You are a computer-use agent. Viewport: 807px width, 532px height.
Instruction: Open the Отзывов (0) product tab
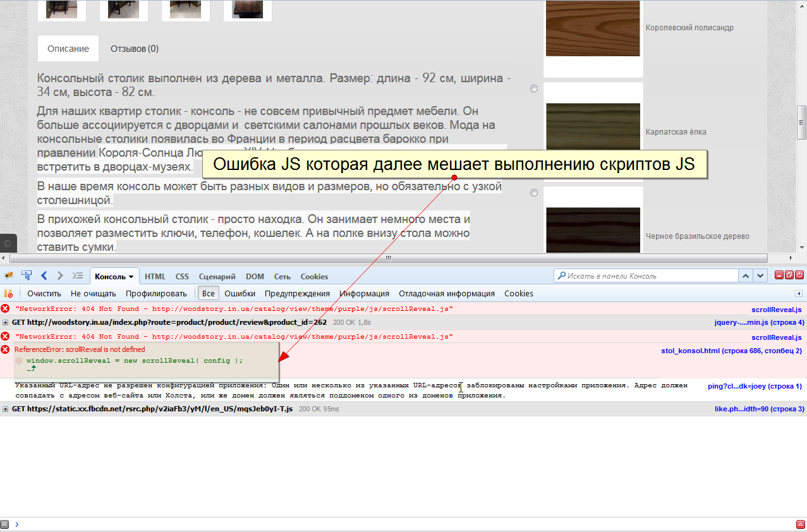(135, 49)
